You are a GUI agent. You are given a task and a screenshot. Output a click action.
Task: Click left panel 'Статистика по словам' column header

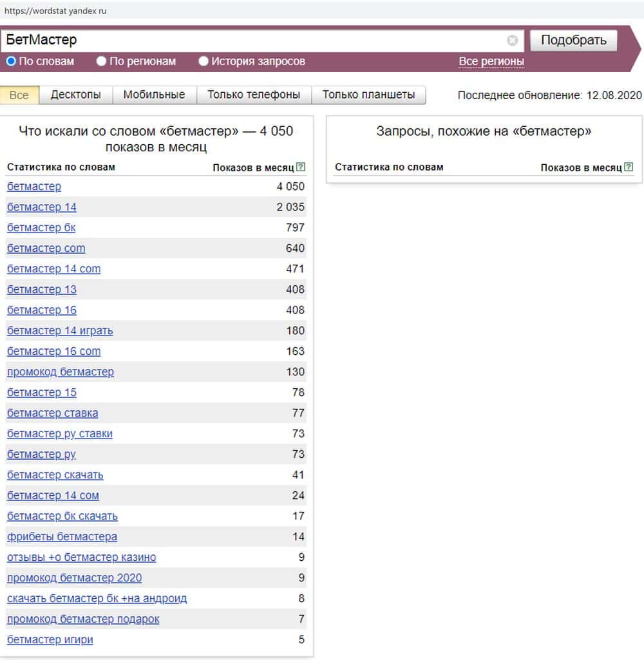61,167
